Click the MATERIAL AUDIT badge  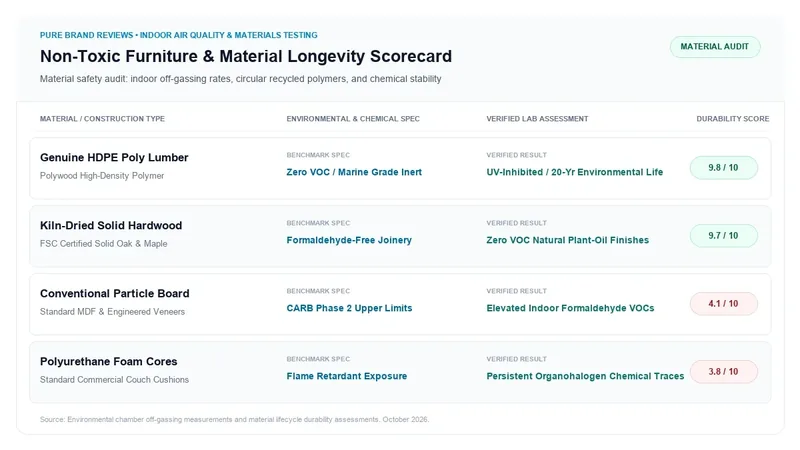715,46
